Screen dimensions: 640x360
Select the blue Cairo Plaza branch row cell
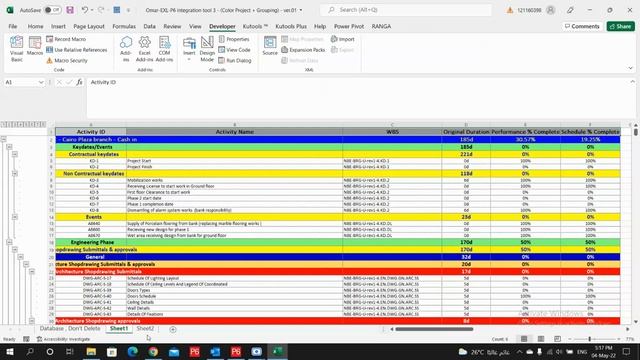91,140
